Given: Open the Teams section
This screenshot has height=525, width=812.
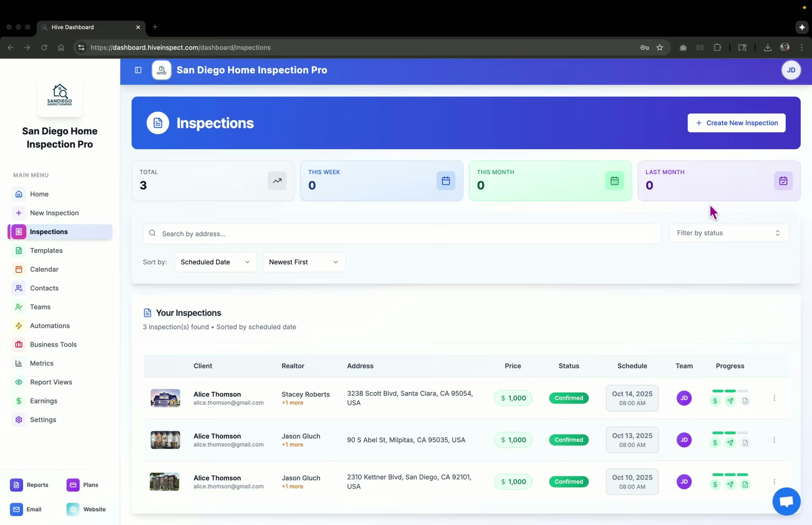Looking at the screenshot, I should click(60, 307).
